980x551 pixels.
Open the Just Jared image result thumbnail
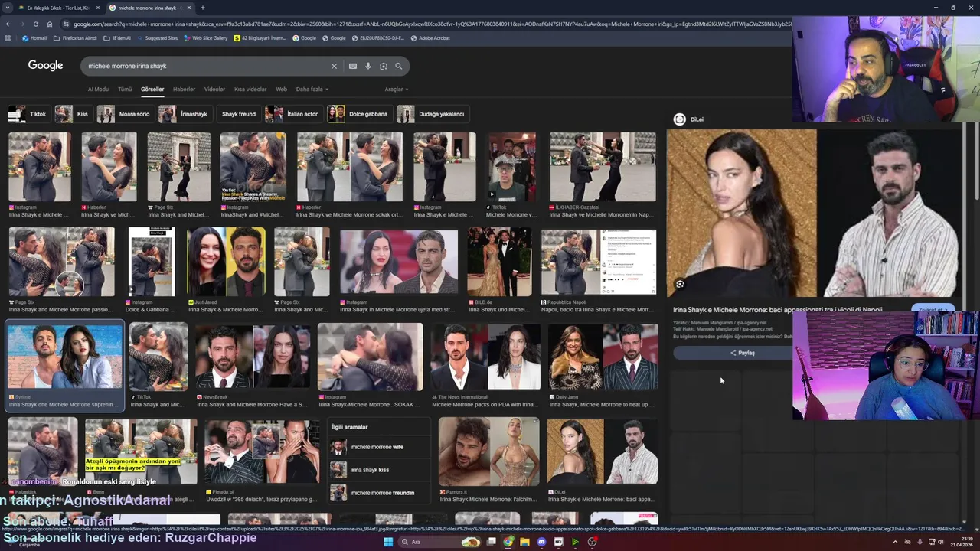pos(227,262)
